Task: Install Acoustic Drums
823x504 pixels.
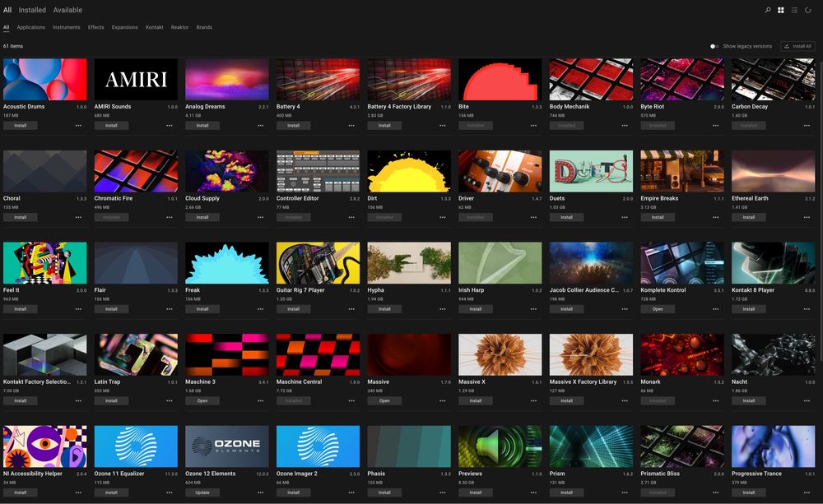Action: point(20,126)
